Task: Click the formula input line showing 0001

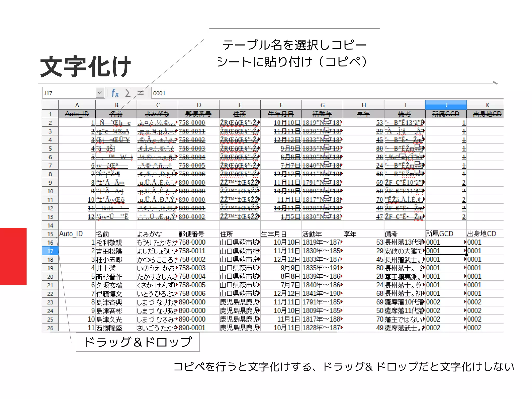Action: coord(327,93)
